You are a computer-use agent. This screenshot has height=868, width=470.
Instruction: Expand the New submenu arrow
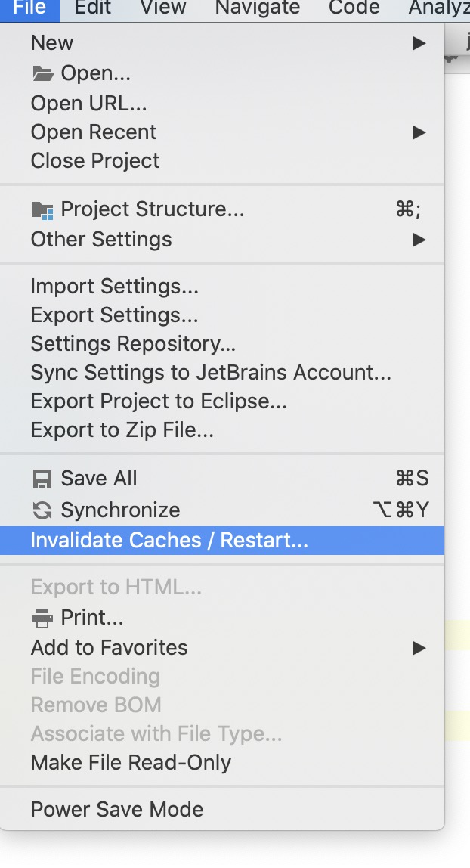(419, 43)
